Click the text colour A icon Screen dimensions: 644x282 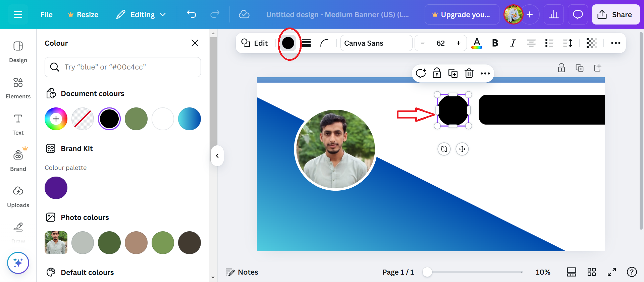(x=477, y=43)
